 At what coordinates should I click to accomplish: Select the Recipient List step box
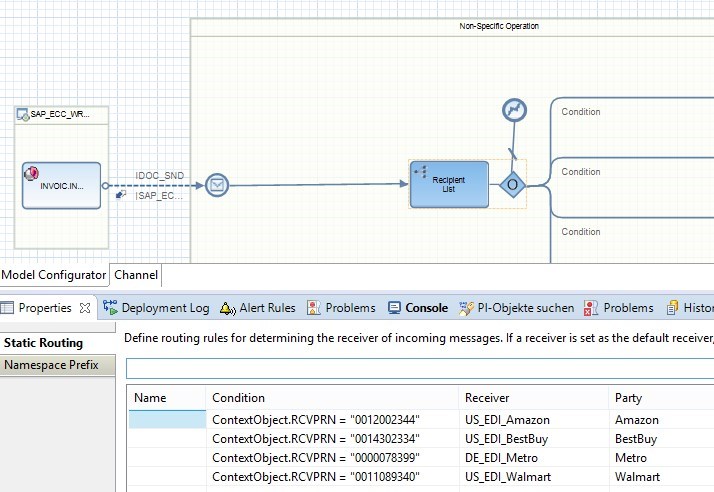coord(449,184)
